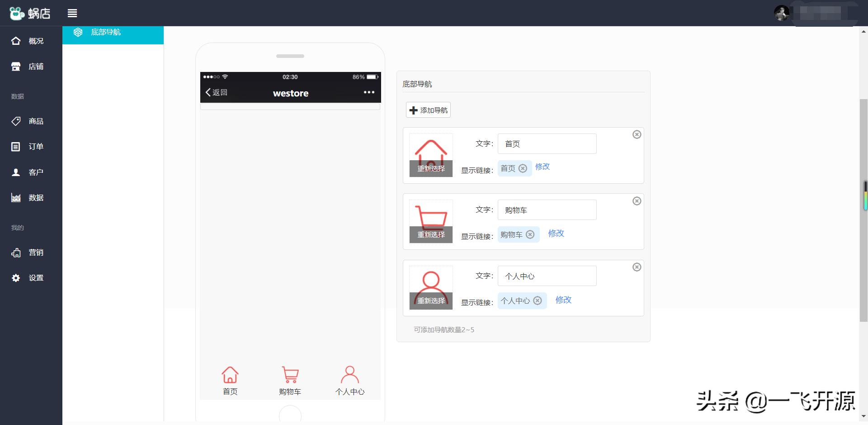Expand the hamburger menu next to the logo
The height and width of the screenshot is (425, 868).
pos(72,13)
